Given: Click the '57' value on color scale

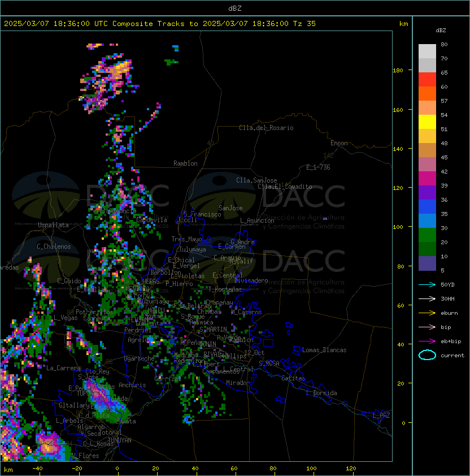Looking at the screenshot, I should click(x=444, y=101).
